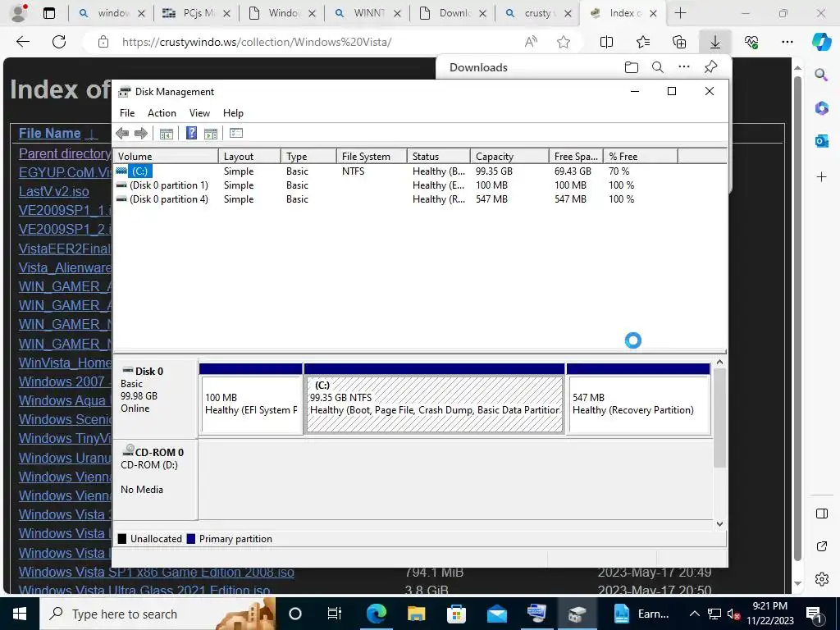Pin the Downloads panel
Screen dimensions: 840x630
(711, 67)
